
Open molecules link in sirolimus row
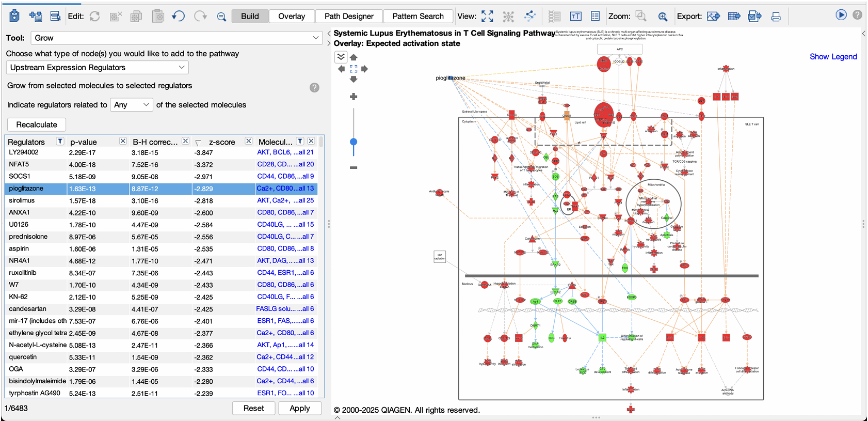[x=285, y=200]
